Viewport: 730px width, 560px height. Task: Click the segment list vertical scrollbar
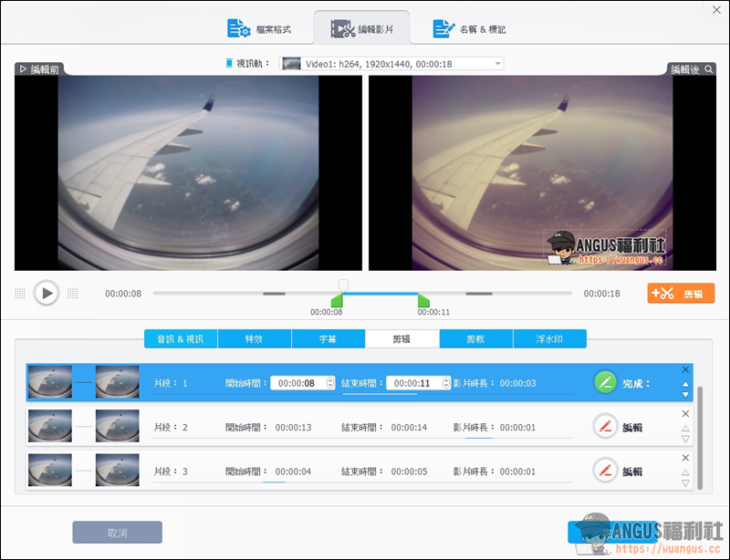point(699,438)
